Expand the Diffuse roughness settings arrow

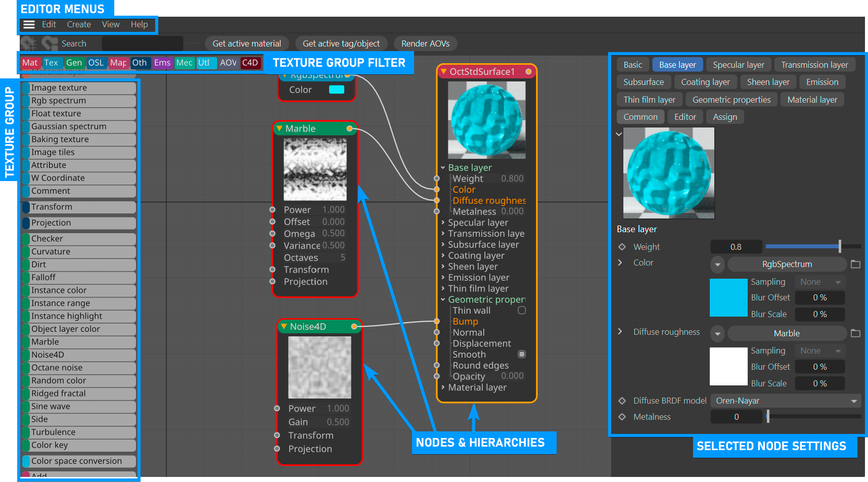[x=620, y=332]
